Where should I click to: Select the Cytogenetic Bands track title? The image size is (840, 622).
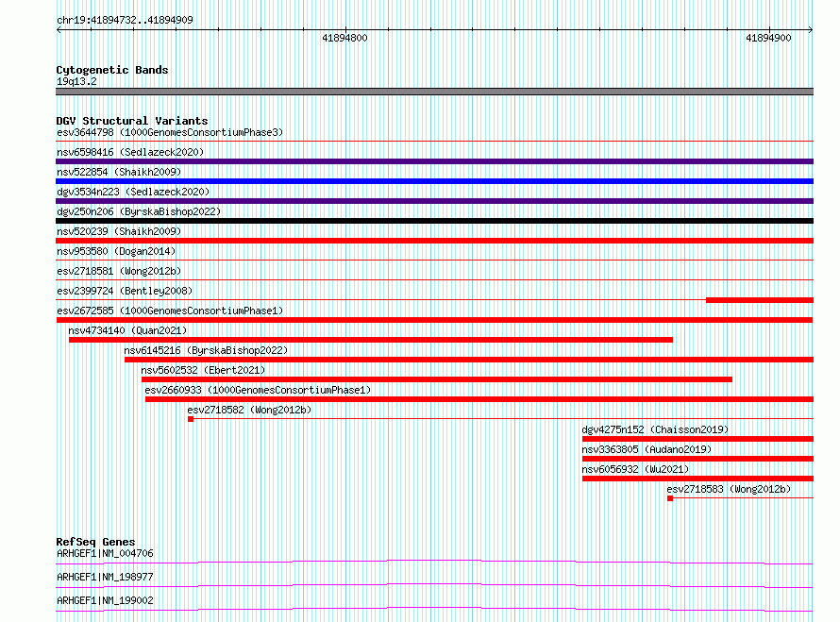[x=112, y=70]
